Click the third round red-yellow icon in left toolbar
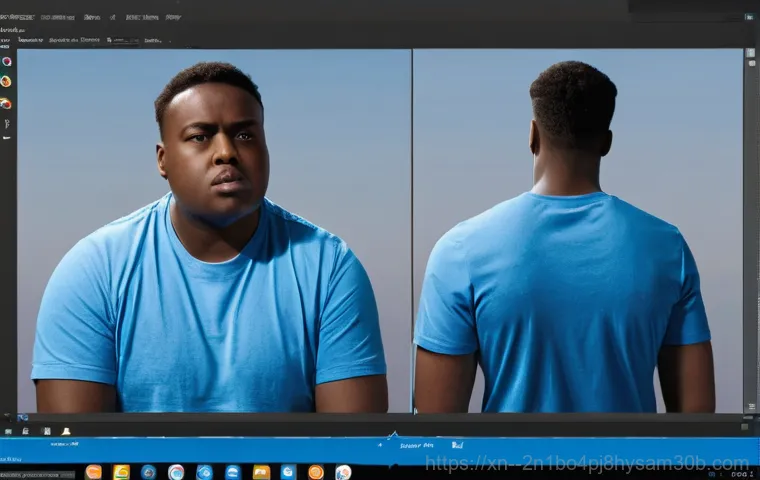The width and height of the screenshot is (760, 480). (6, 103)
